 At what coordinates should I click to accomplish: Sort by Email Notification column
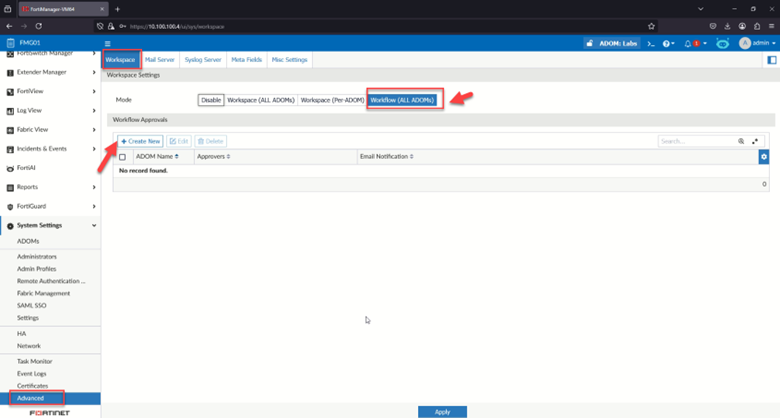click(x=387, y=157)
